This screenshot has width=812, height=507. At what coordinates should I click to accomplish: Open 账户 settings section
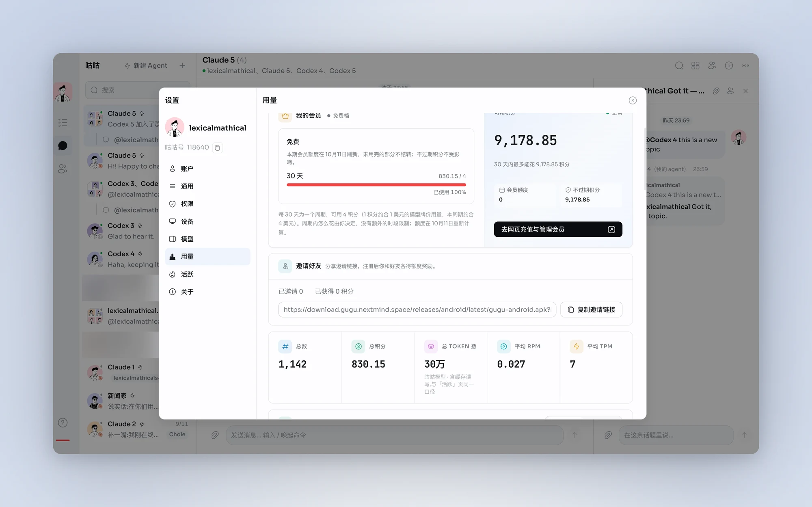pos(207,169)
